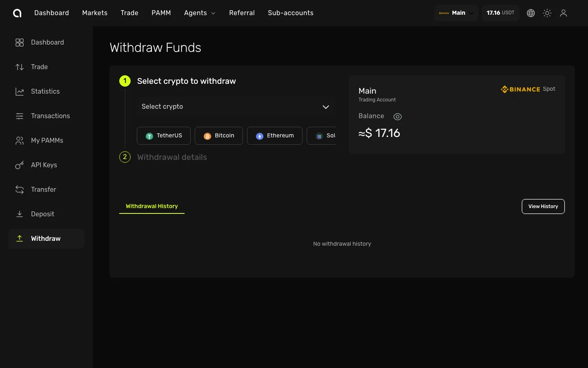This screenshot has width=588, height=368.
Task: Select Bitcoin as withdrawal crypto
Action: 219,135
